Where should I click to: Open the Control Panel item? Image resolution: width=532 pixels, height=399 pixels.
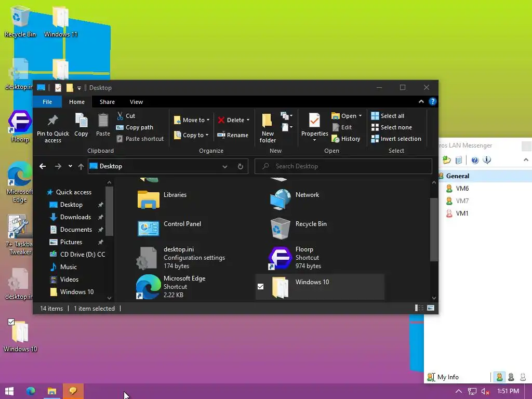[x=170, y=228]
